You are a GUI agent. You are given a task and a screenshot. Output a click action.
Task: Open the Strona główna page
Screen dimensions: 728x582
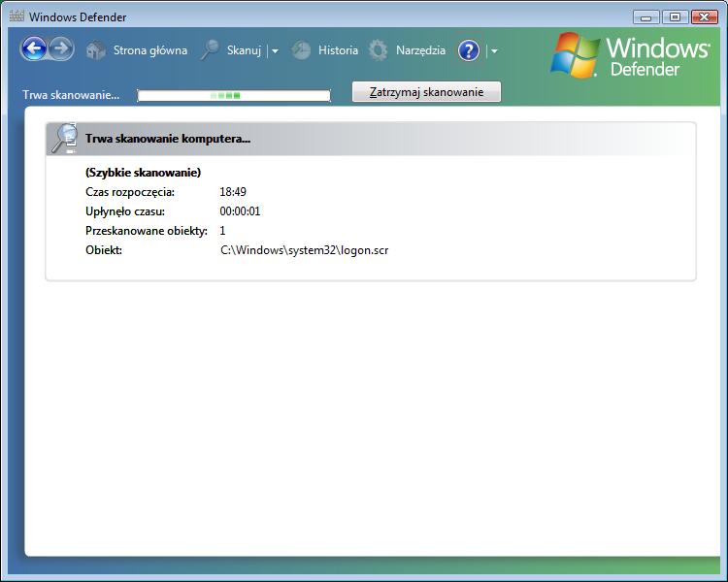coord(150,50)
